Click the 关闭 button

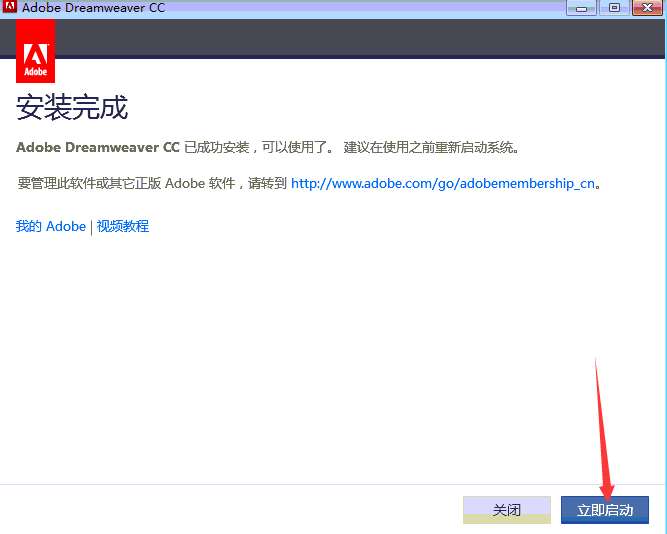507,510
